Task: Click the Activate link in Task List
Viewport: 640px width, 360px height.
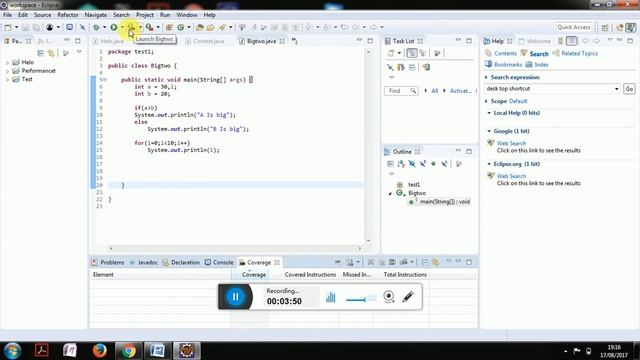Action: point(460,91)
